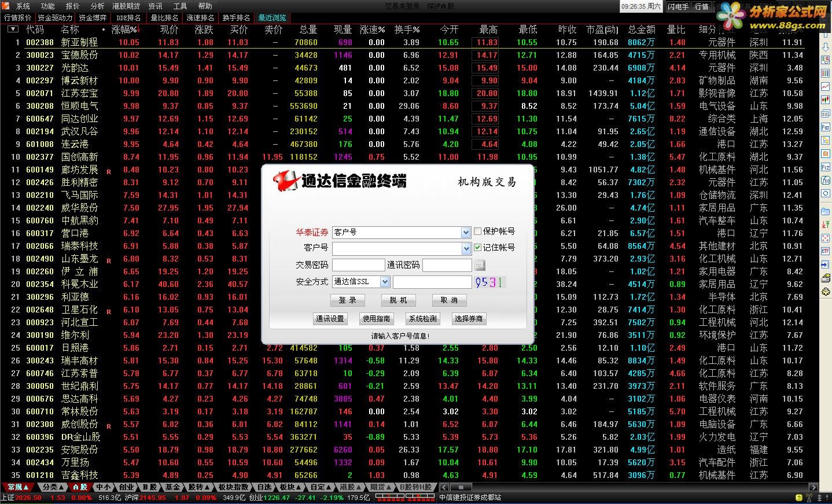Focus the 交易密码 password field
This screenshot has width=832, height=504.
coord(358,266)
